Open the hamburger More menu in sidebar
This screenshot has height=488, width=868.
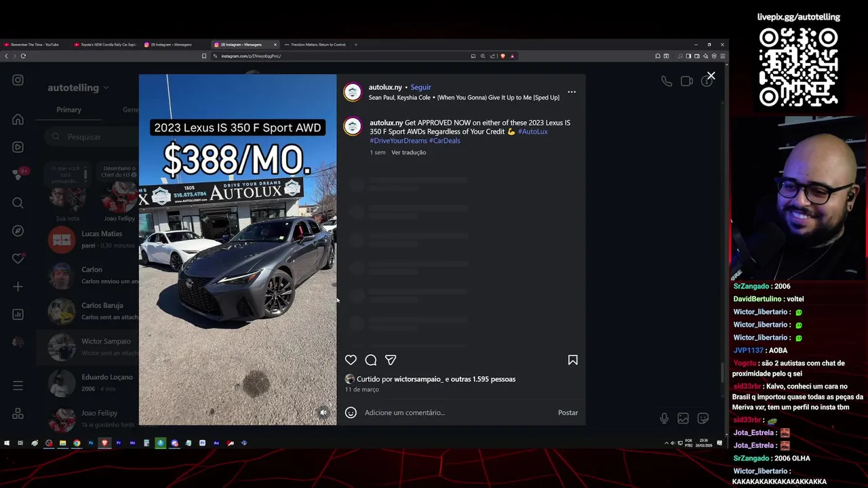coord(18,386)
